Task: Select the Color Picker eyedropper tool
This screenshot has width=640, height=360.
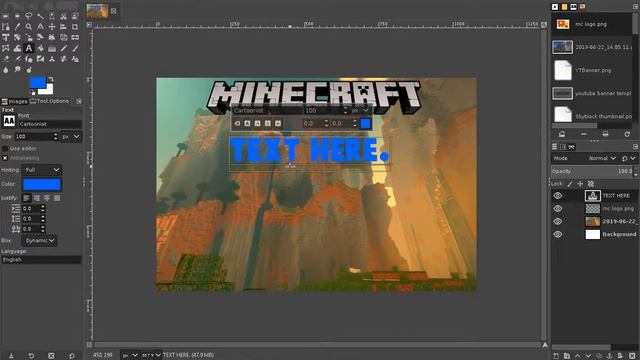Action: pos(17,27)
